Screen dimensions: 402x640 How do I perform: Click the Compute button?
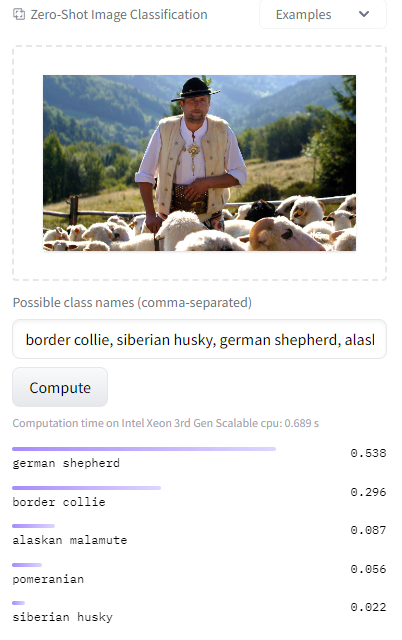[60, 387]
